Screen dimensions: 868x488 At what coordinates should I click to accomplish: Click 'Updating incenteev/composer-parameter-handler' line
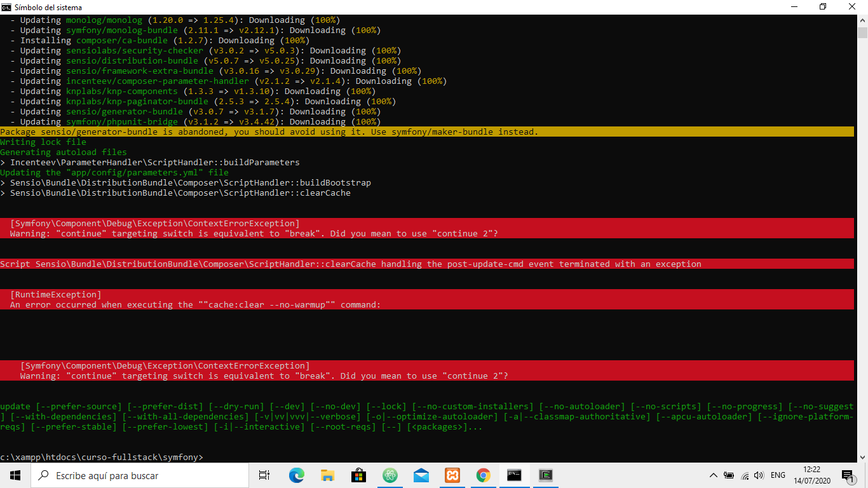click(229, 81)
